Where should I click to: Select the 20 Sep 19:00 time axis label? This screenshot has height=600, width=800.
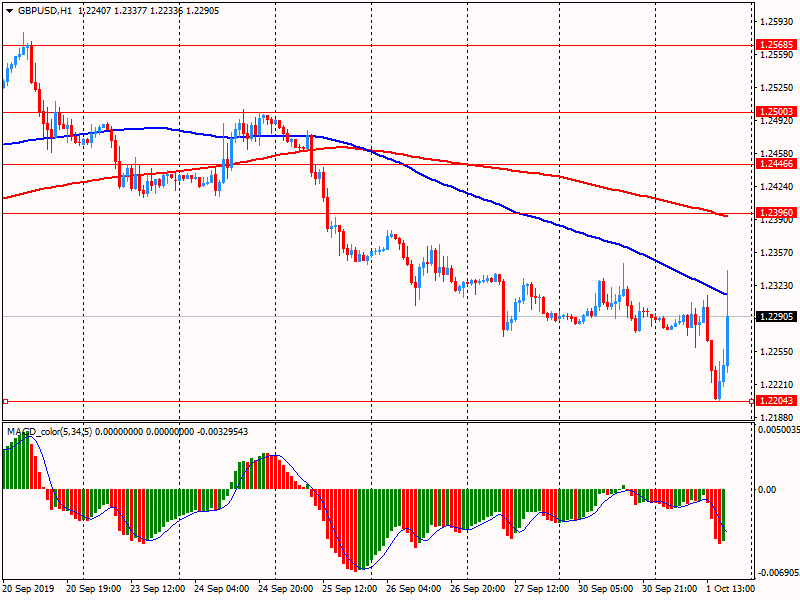(93, 589)
